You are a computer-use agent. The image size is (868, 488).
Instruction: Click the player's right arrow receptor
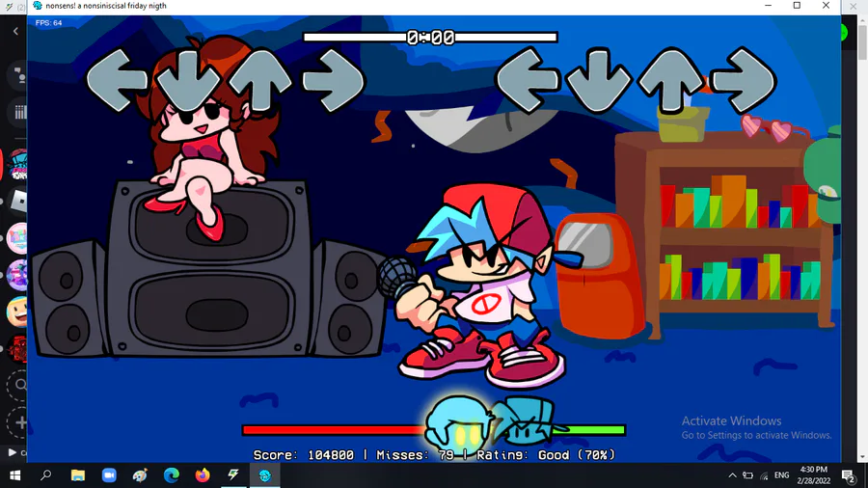[x=744, y=80]
